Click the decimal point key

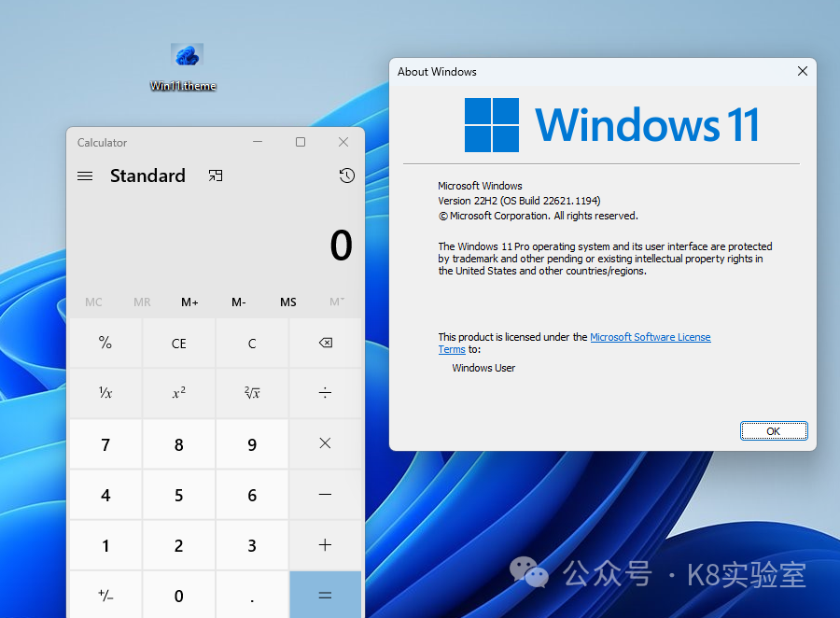(x=252, y=595)
